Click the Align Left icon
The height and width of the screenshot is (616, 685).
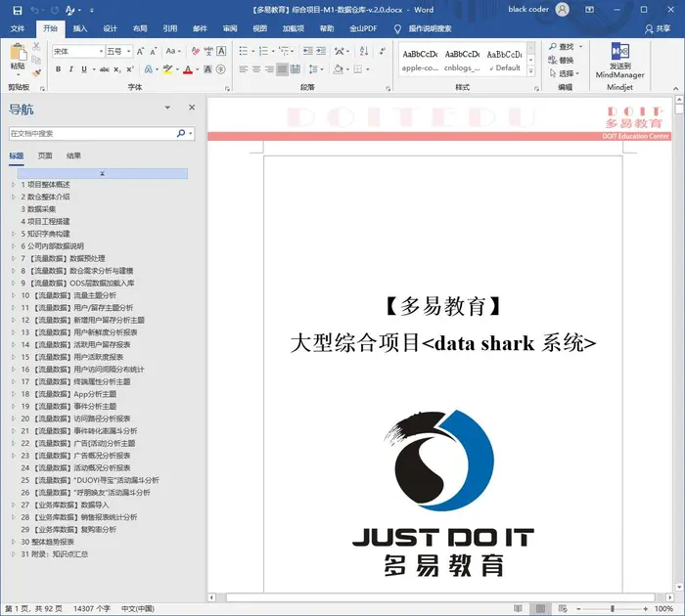point(244,69)
